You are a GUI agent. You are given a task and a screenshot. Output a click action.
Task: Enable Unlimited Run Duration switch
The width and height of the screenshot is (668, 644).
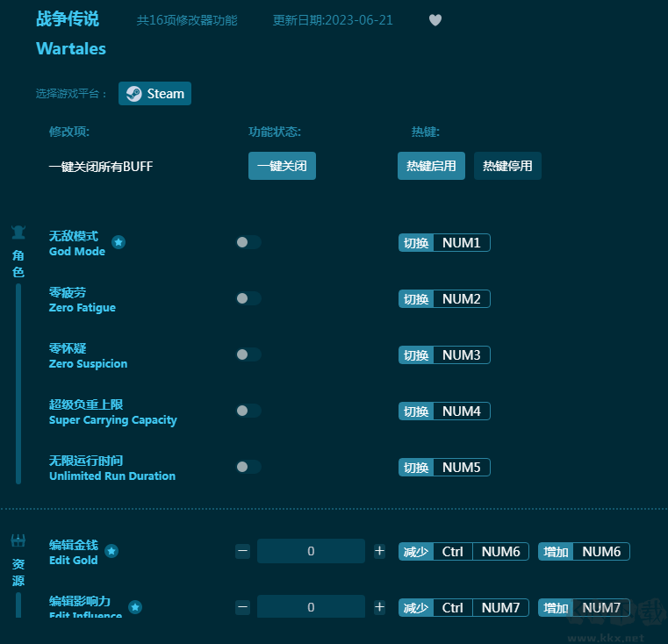248,468
